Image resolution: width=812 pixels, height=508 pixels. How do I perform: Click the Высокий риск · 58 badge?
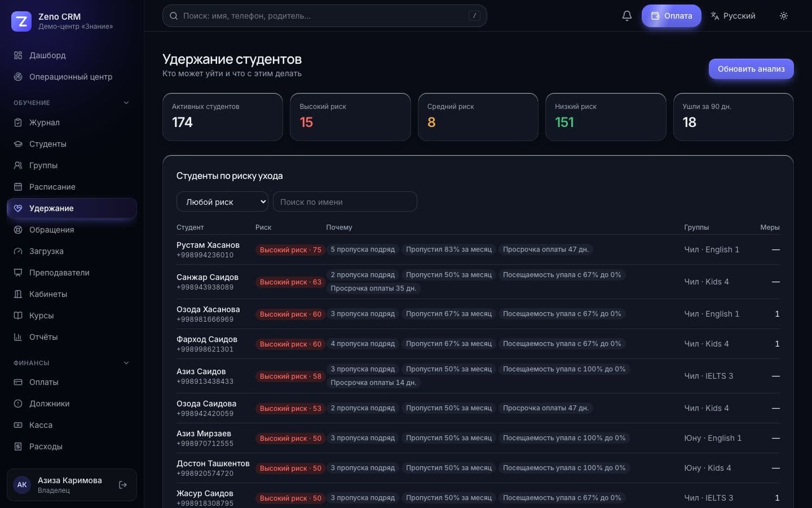(x=290, y=376)
